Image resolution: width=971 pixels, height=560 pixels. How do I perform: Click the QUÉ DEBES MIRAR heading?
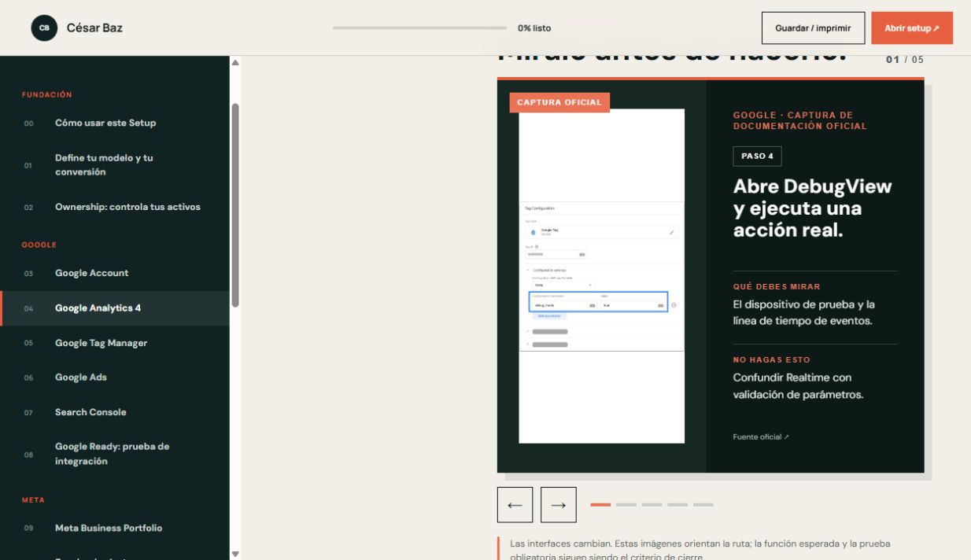point(777,287)
